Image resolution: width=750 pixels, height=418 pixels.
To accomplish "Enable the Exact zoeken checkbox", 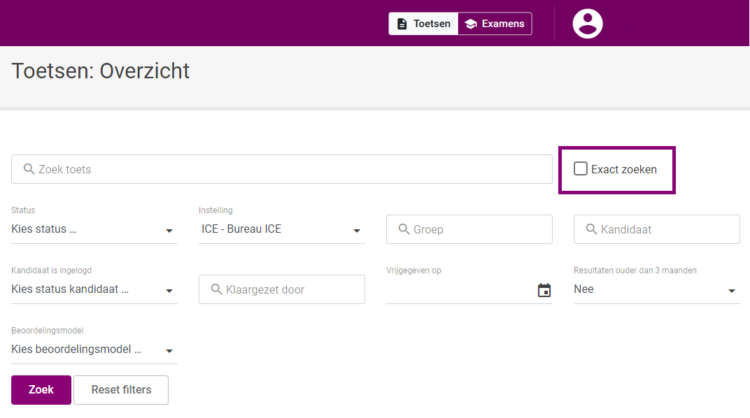I will tap(580, 169).
